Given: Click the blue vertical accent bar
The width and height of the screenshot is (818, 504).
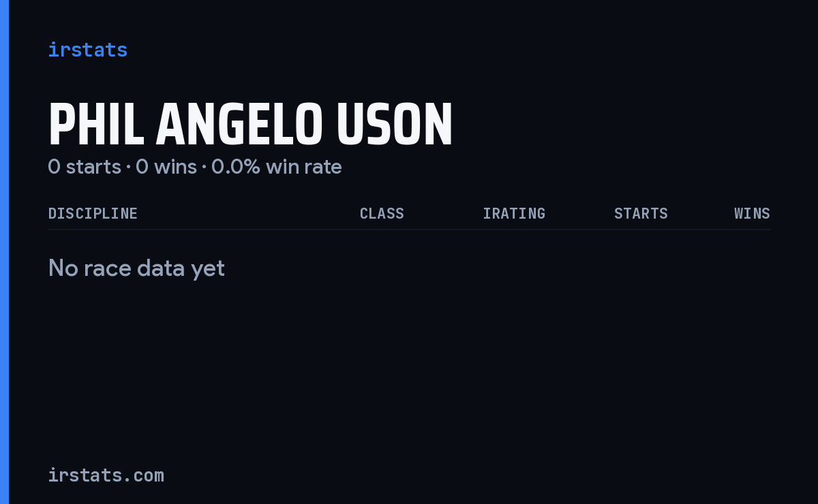Looking at the screenshot, I should pyautogui.click(x=4, y=252).
